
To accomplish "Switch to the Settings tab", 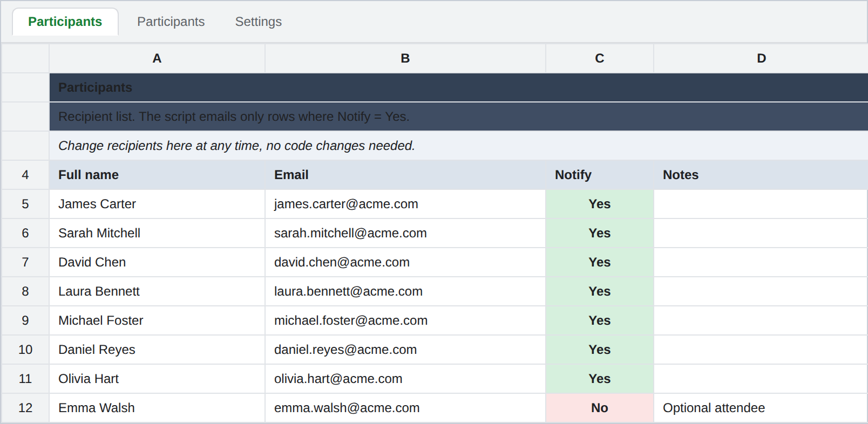I will pos(258,22).
